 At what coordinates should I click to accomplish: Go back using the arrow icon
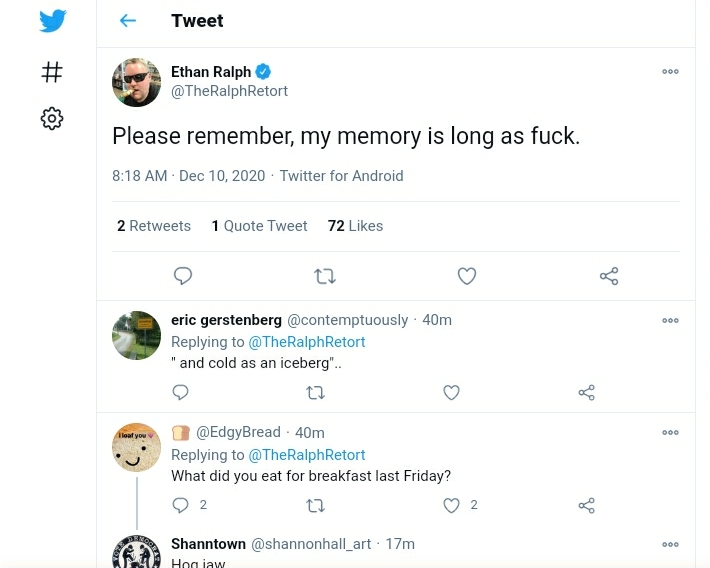pyautogui.click(x=127, y=21)
